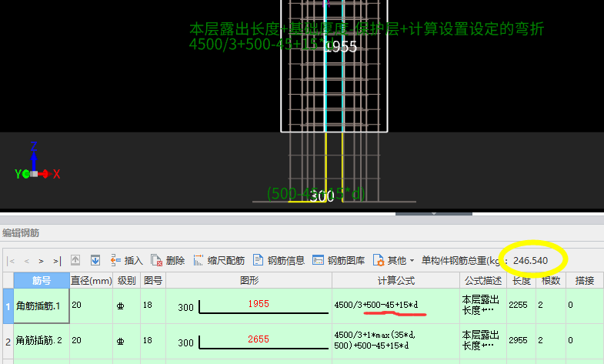Viewport: 604px width, 364px height.
Task: Move selected rebar row up
Action: click(75, 261)
